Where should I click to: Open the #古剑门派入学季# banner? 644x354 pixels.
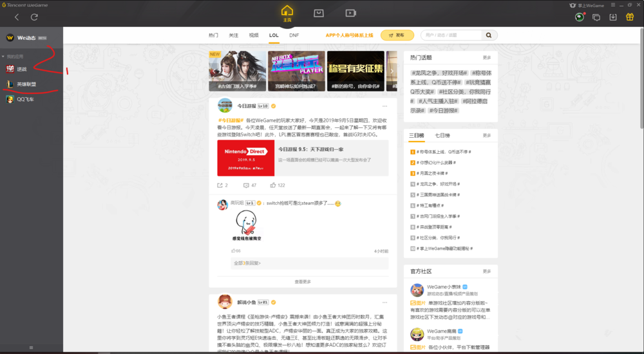pyautogui.click(x=237, y=71)
